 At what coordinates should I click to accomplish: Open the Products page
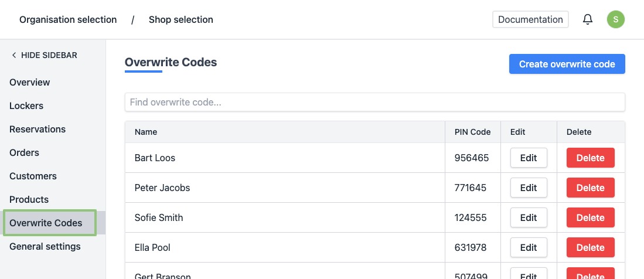point(29,199)
